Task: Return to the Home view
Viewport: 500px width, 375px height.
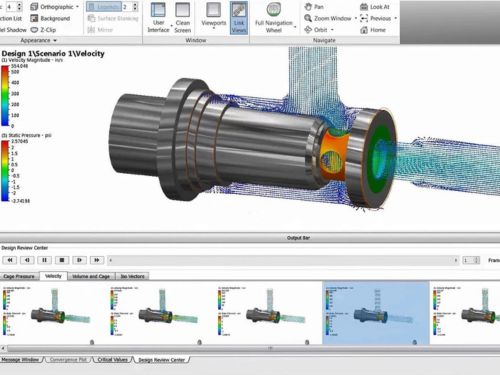Action: tap(373, 30)
